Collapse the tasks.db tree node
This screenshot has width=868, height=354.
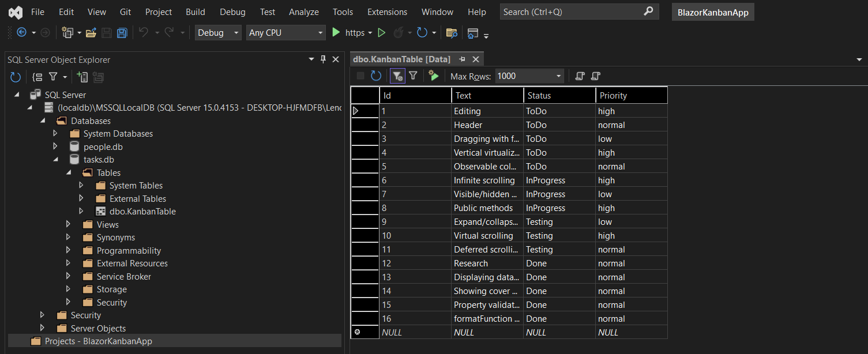click(55, 160)
